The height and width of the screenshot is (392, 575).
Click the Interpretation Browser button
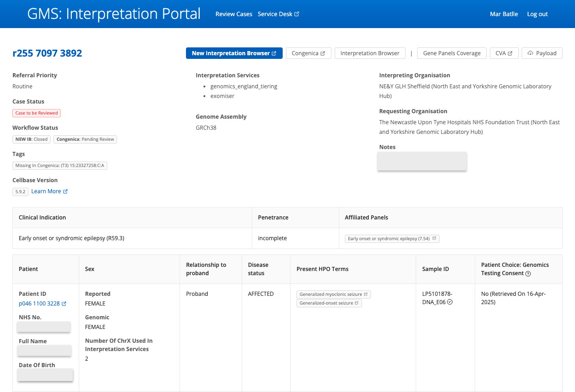(x=370, y=53)
